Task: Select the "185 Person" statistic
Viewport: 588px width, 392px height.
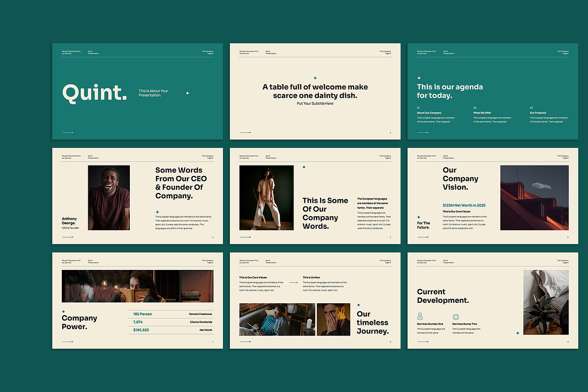Action: [x=143, y=314]
